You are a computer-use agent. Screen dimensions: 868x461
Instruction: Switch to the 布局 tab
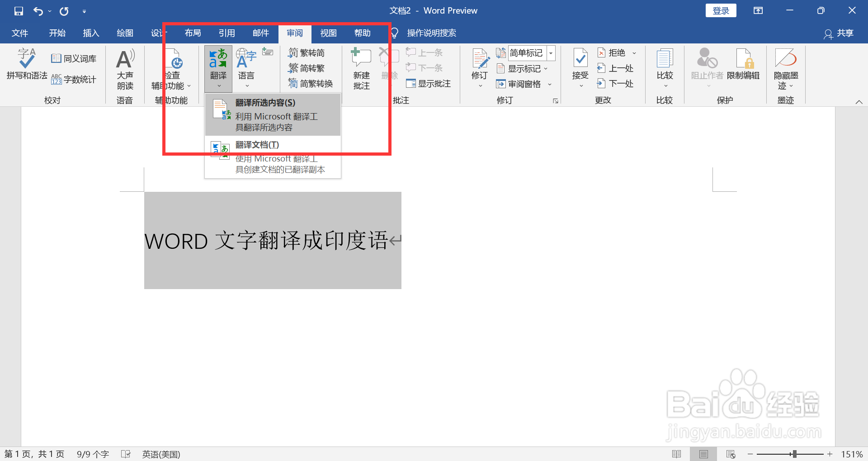(x=193, y=33)
